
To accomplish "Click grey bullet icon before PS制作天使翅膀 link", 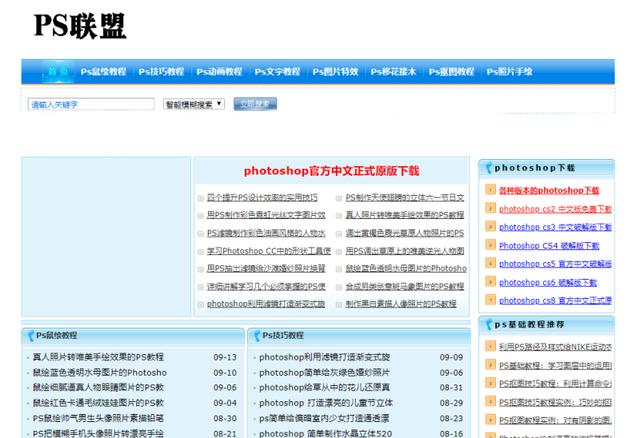I will tap(339, 198).
